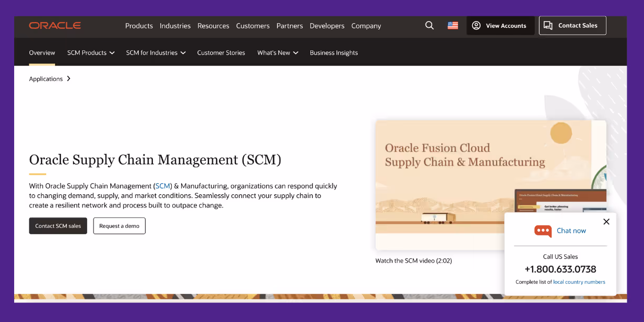
Task: Expand the SCM Products dropdown
Action: point(91,53)
